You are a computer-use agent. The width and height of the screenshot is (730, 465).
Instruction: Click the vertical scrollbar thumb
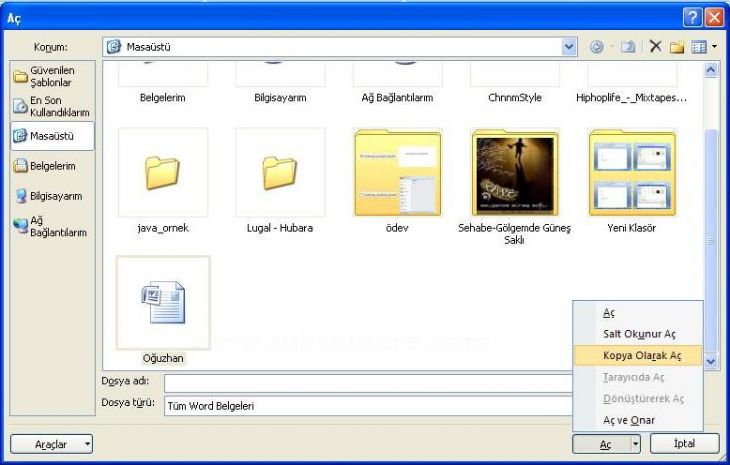point(711,241)
